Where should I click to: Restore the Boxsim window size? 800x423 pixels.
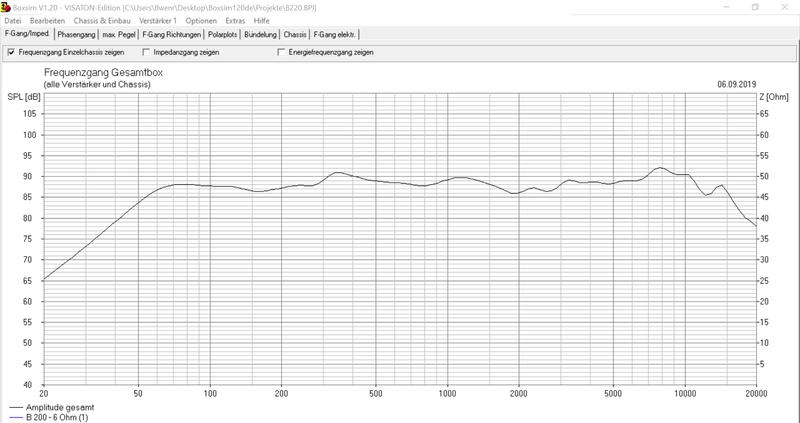755,7
